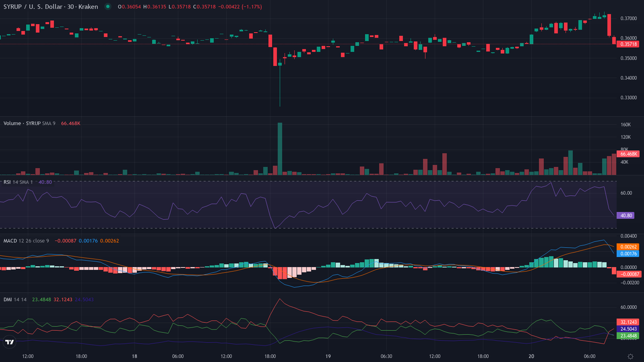Click the 120K volume scale label
Screen dimensions: 644x362
(626, 137)
